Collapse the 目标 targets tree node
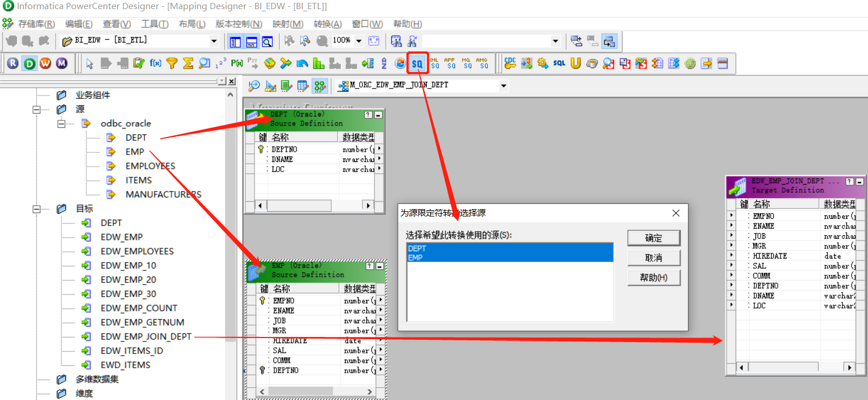 (37, 209)
